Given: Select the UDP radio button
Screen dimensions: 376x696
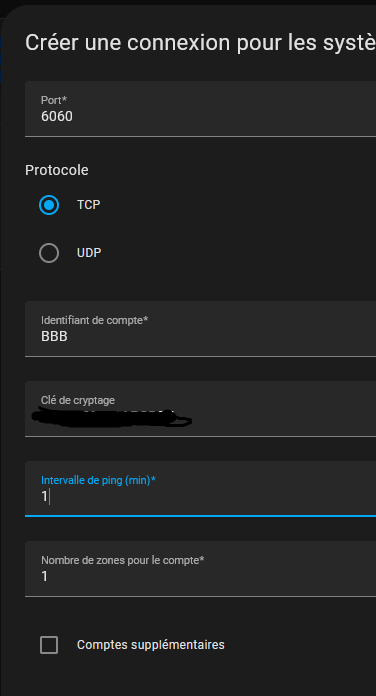Looking at the screenshot, I should click(x=49, y=253).
